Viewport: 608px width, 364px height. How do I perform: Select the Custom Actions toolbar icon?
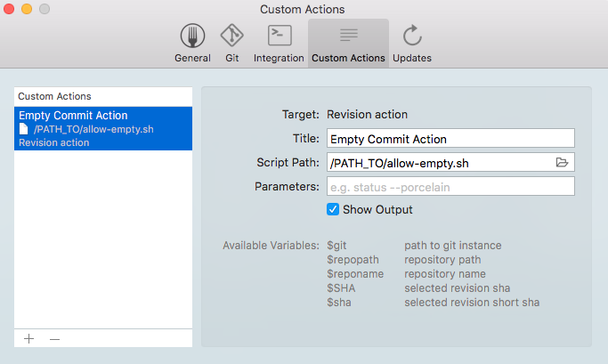(348, 35)
